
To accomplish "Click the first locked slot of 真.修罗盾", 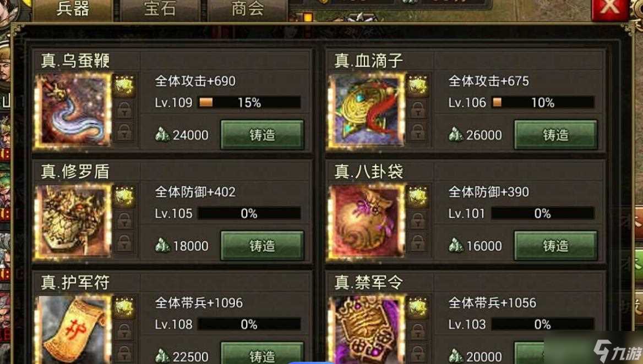I will 124,220.
